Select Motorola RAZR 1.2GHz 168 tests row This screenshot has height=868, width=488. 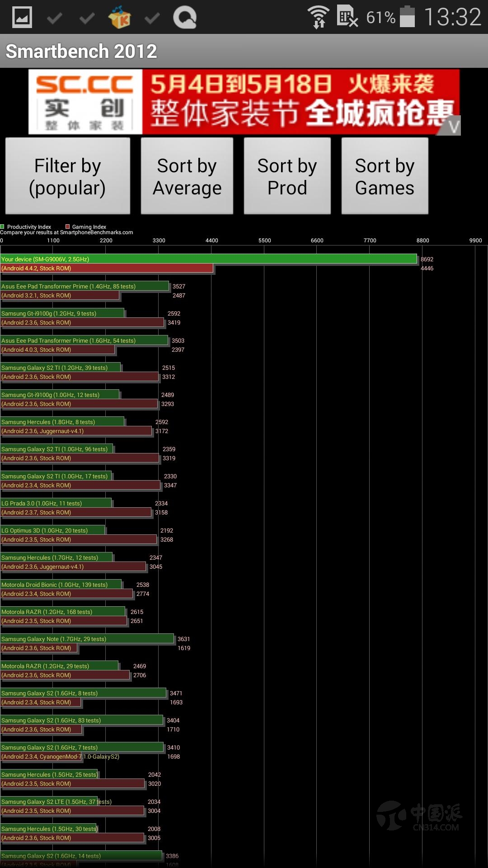(63, 612)
